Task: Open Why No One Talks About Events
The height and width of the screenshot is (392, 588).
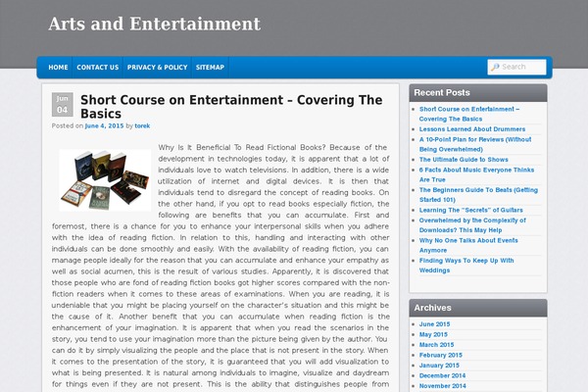Action: [468, 245]
